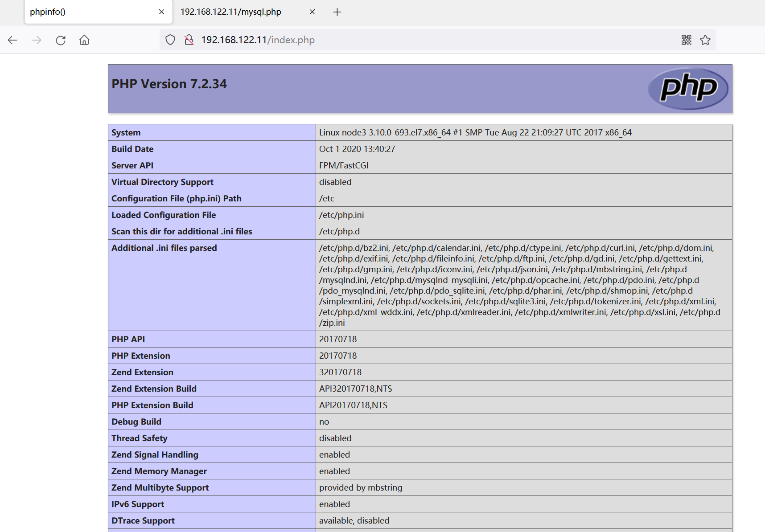Click the Zend Extension Build label
The image size is (765, 532).
coord(154,389)
